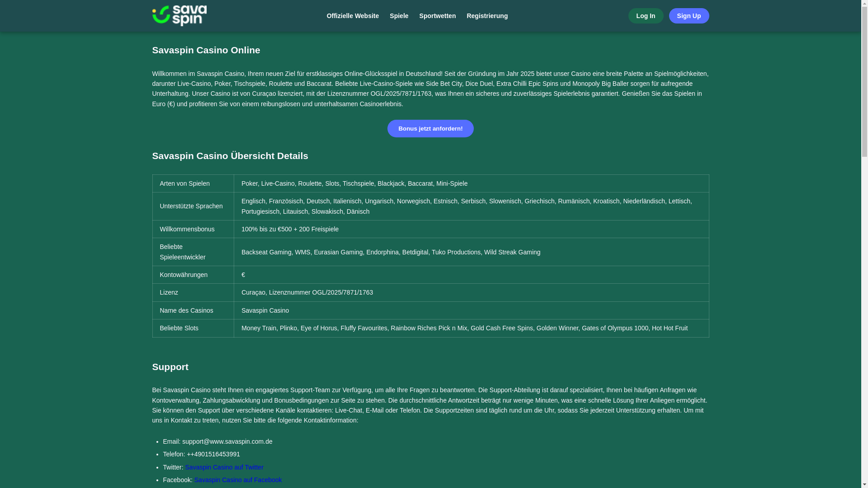Select the Arten von Spielen cell
The width and height of the screenshot is (868, 488).
point(193,183)
